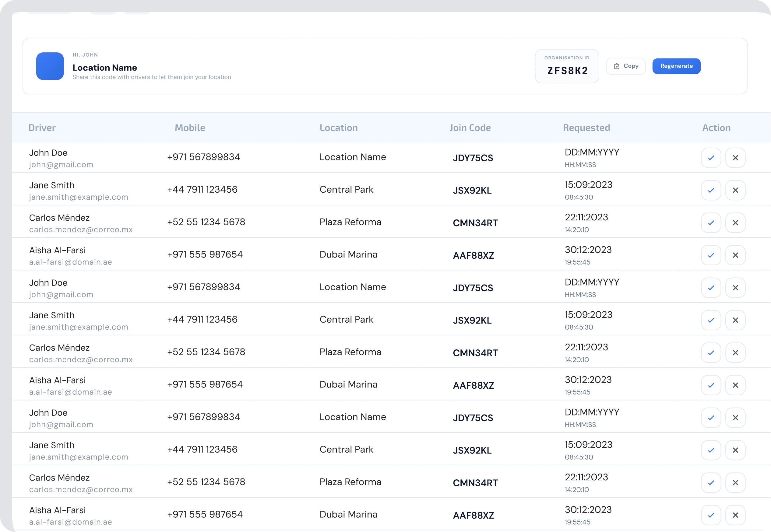Approve the second John Doe join request
The height and width of the screenshot is (532, 771).
[x=711, y=288]
